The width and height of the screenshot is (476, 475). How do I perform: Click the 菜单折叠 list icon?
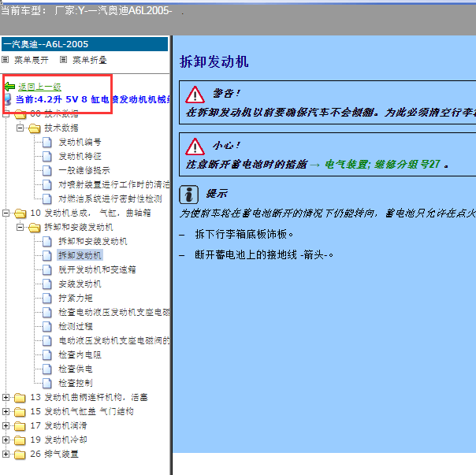click(63, 60)
